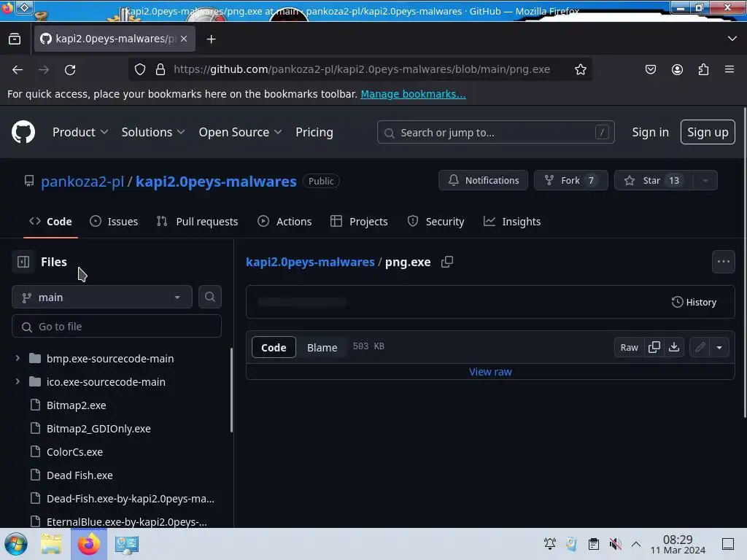This screenshot has height=560, width=747.
Task: Click the tracking protection shield icon
Action: [139, 69]
